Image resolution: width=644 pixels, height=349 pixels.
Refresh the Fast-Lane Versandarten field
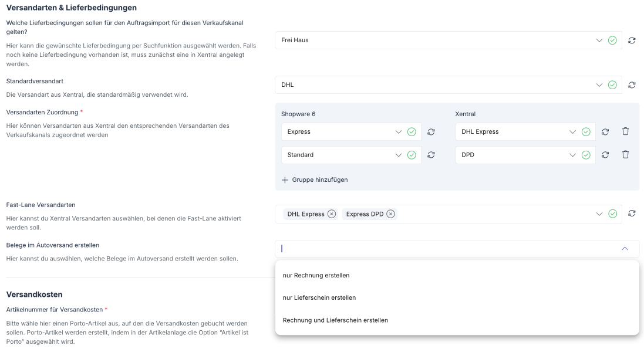click(x=632, y=214)
